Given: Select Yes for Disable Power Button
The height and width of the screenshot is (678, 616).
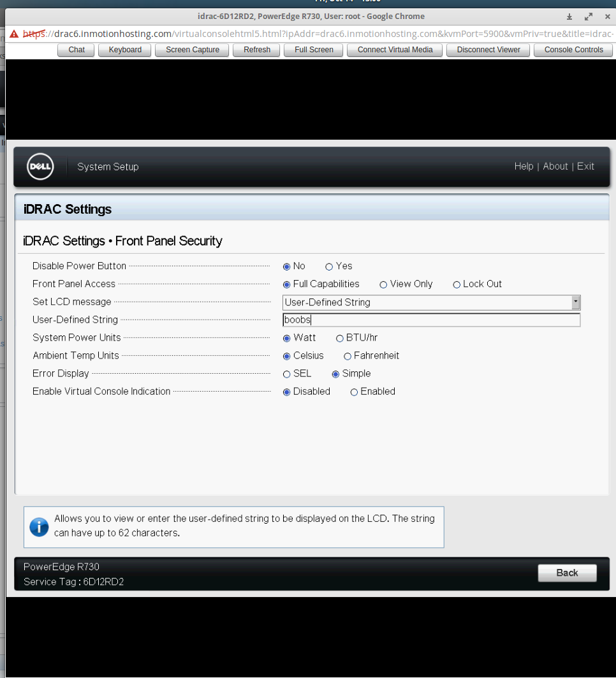Looking at the screenshot, I should tap(329, 267).
